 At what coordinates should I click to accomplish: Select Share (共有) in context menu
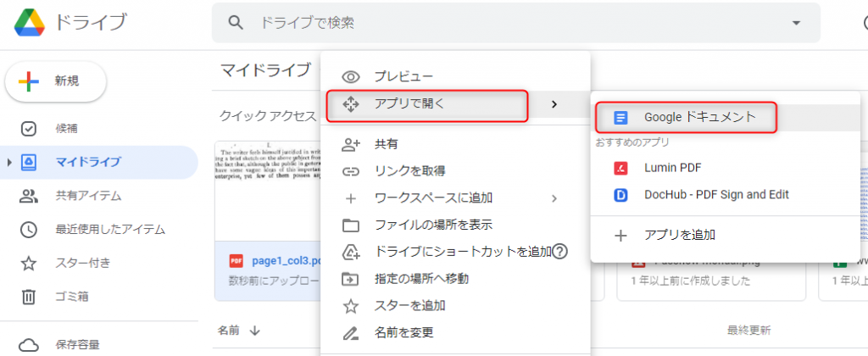[387, 145]
